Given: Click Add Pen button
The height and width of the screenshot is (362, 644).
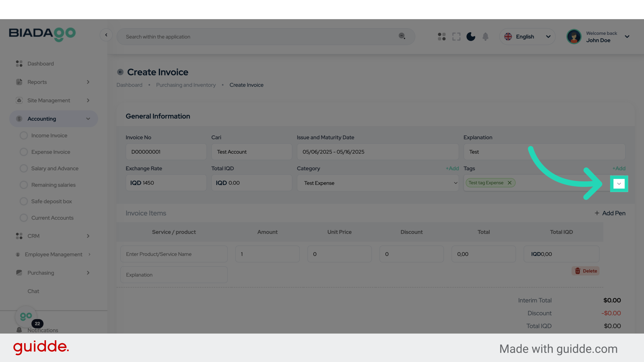Looking at the screenshot, I should coord(610,213).
